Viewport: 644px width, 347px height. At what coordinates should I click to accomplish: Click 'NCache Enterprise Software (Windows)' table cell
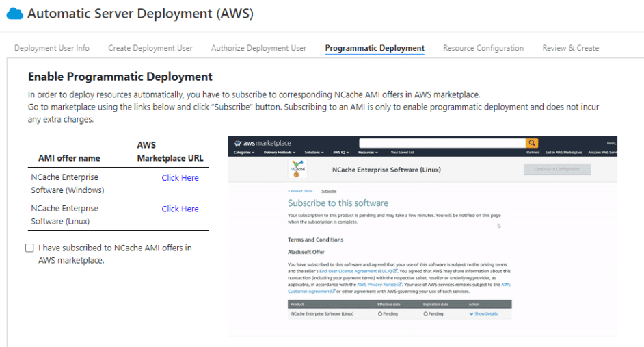point(68,184)
